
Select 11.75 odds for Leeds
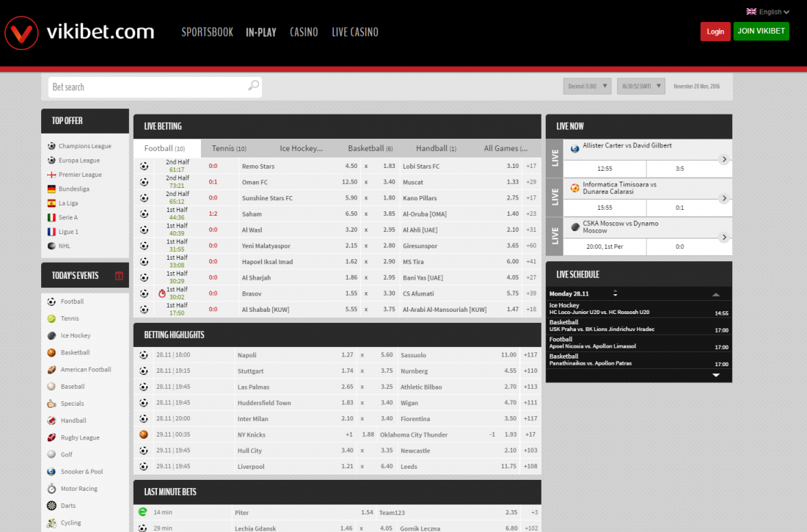[508, 466]
